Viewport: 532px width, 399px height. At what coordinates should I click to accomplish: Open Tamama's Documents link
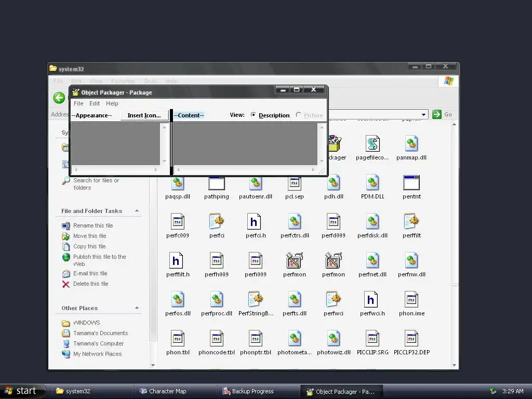pyautogui.click(x=100, y=333)
